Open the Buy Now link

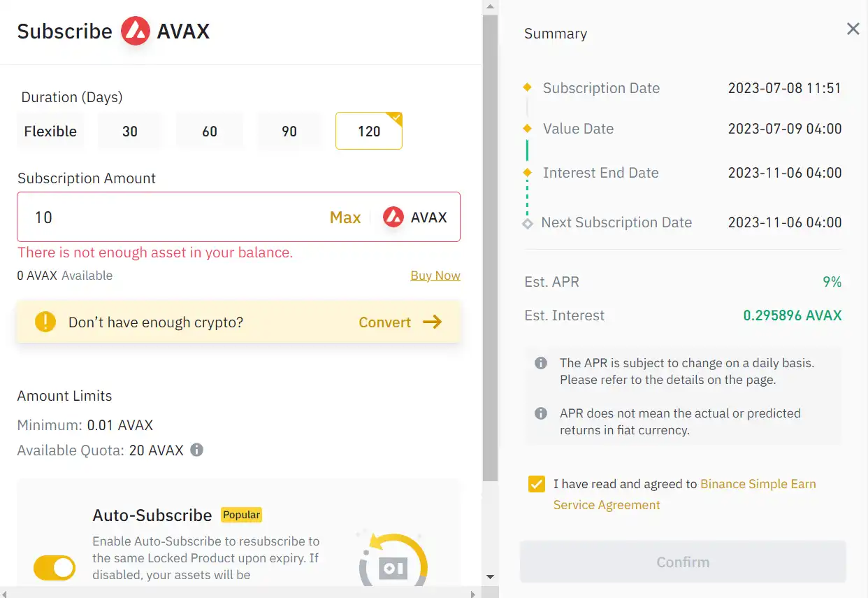click(x=435, y=276)
